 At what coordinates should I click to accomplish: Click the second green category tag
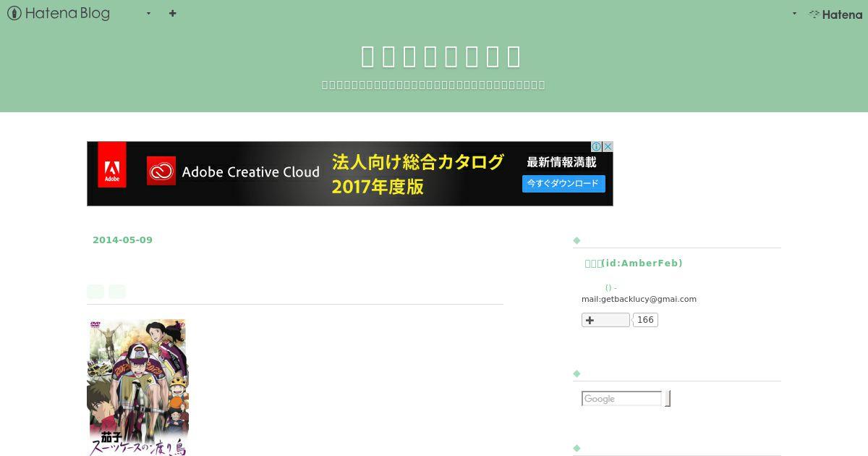coord(117,292)
